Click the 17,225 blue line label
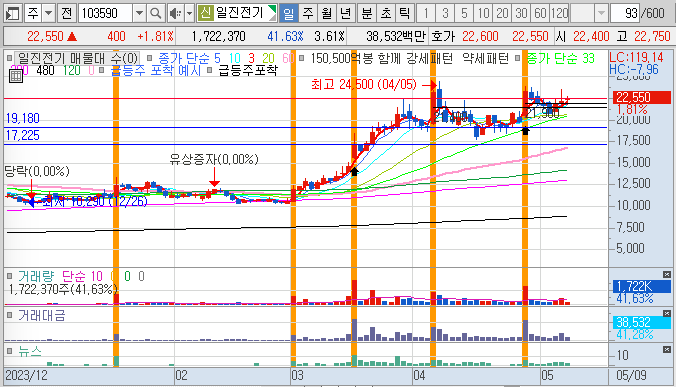Viewport: 676px width, 387px height. click(22, 135)
